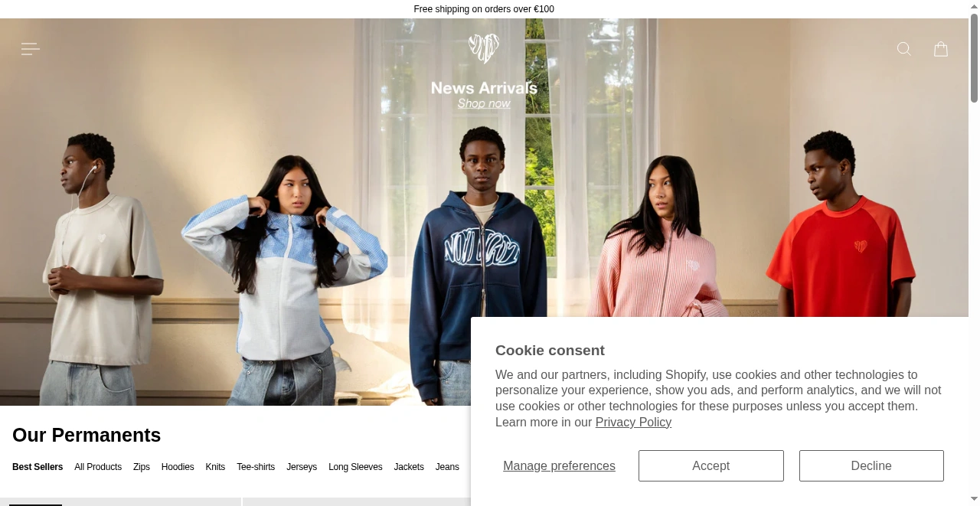Screen dimensions: 980x506
Task: Show the Zips category
Action: pos(142,467)
